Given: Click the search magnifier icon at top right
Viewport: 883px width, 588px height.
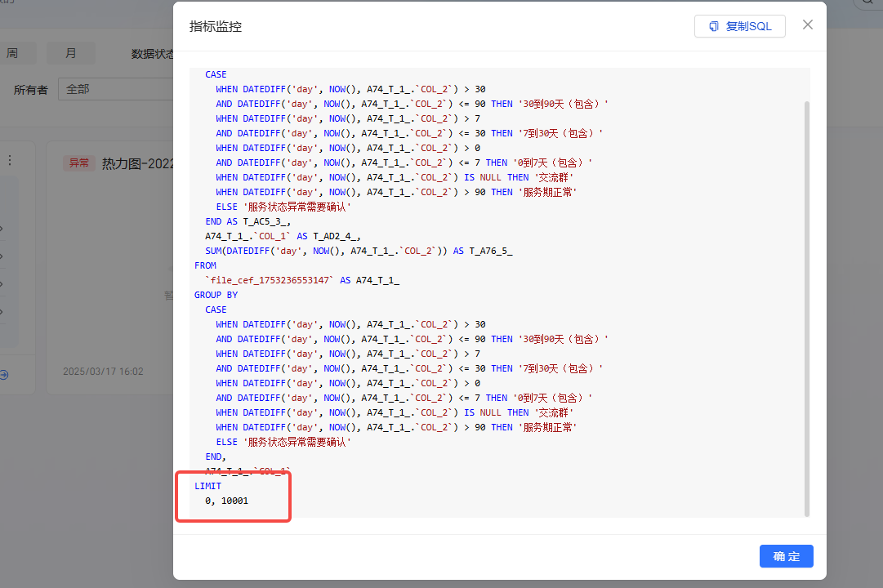Looking at the screenshot, I should tap(869, 3).
